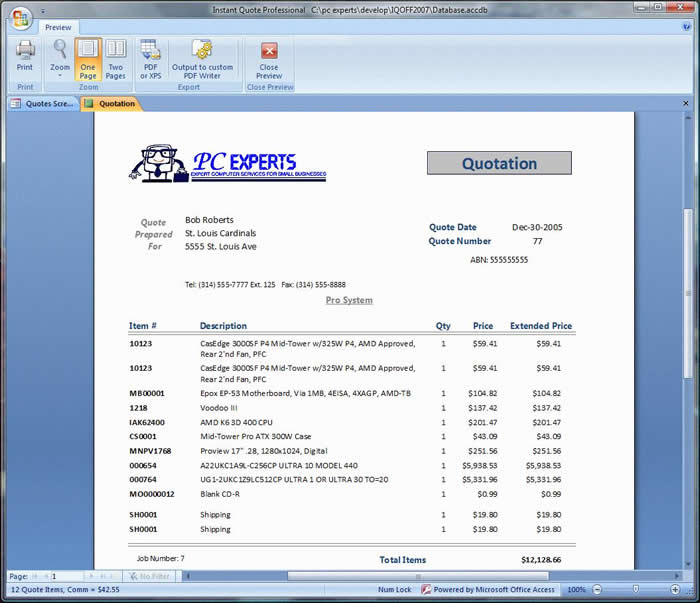Click the zoom out minus button
This screenshot has width=700, height=603.
[x=598, y=590]
